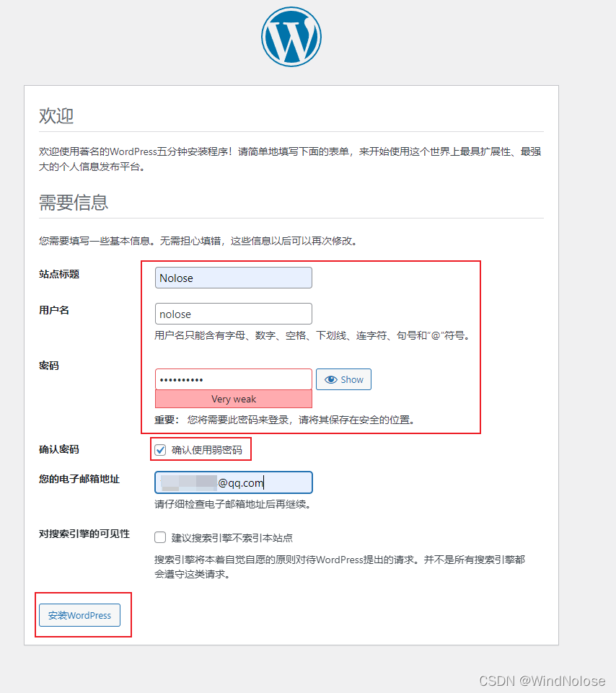The height and width of the screenshot is (693, 616).
Task: Click the 安装WordPress button
Action: [x=79, y=615]
